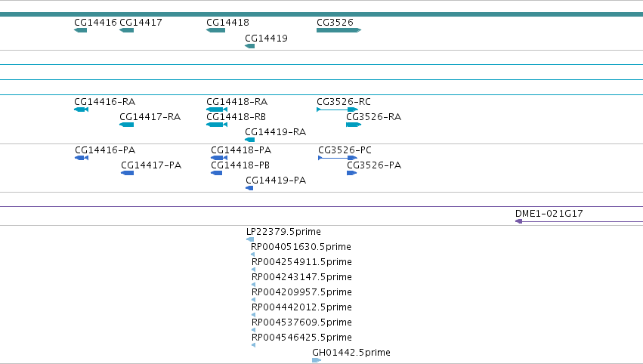This screenshot has width=643, height=364.
Task: Click the dark teal overview bar at top
Action: [x=322, y=14]
